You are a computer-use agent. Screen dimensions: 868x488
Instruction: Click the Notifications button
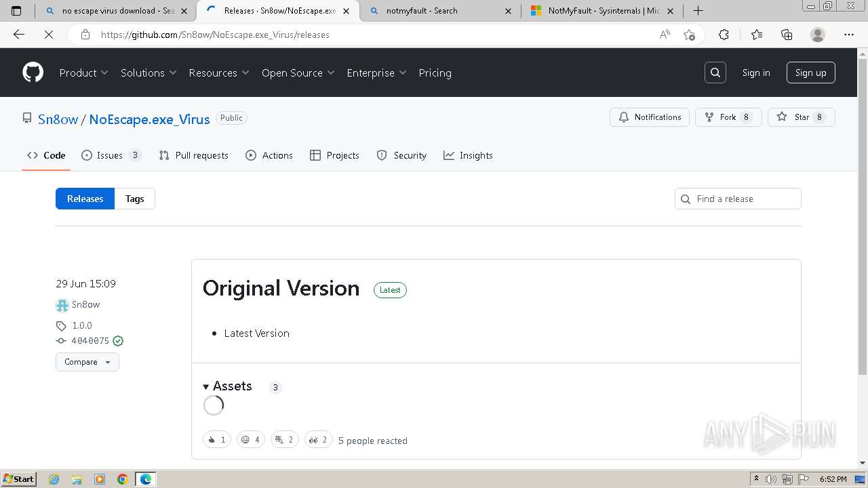[x=650, y=117]
